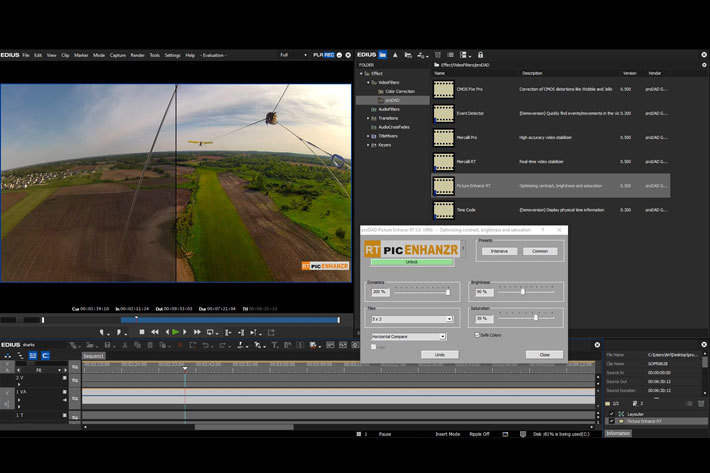Click the trash icon in Information panel
Screen dimensions: 710x473
pyautogui.click(x=701, y=403)
